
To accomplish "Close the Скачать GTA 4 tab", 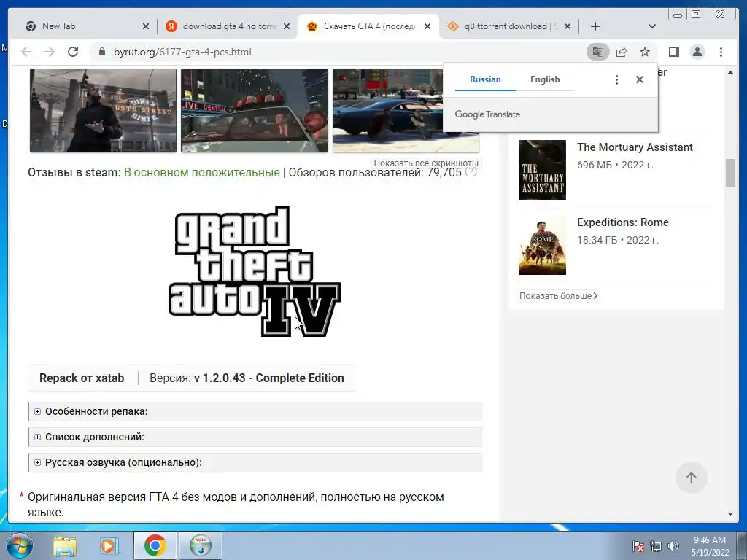I will click(427, 26).
